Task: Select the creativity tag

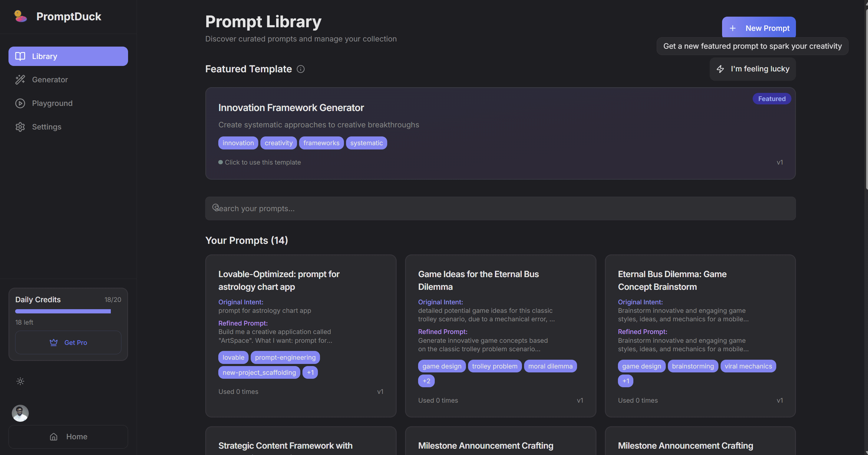Action: 279,143
